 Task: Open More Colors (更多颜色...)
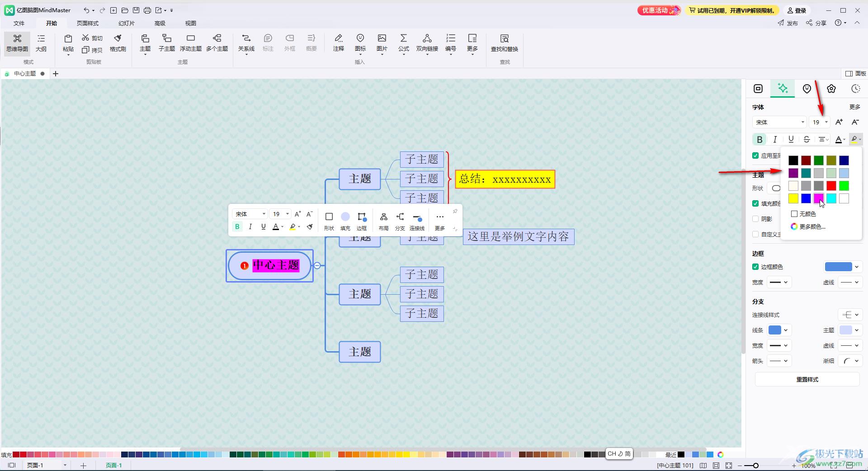tap(808, 226)
